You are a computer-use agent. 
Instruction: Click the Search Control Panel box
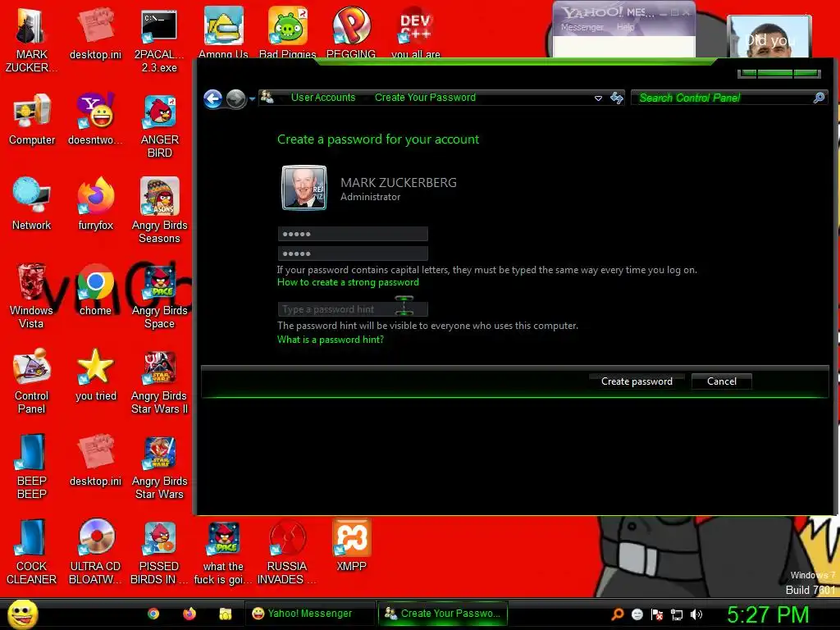tap(729, 98)
